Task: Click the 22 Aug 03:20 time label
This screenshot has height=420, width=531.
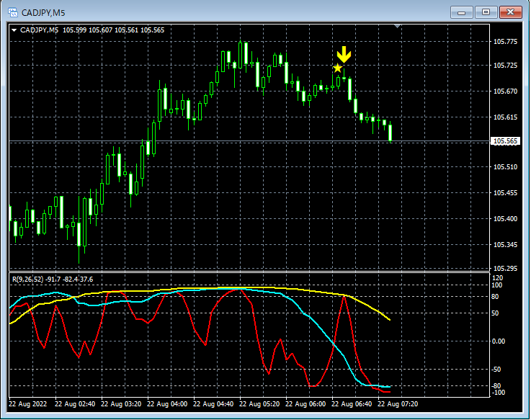Action: (x=121, y=404)
